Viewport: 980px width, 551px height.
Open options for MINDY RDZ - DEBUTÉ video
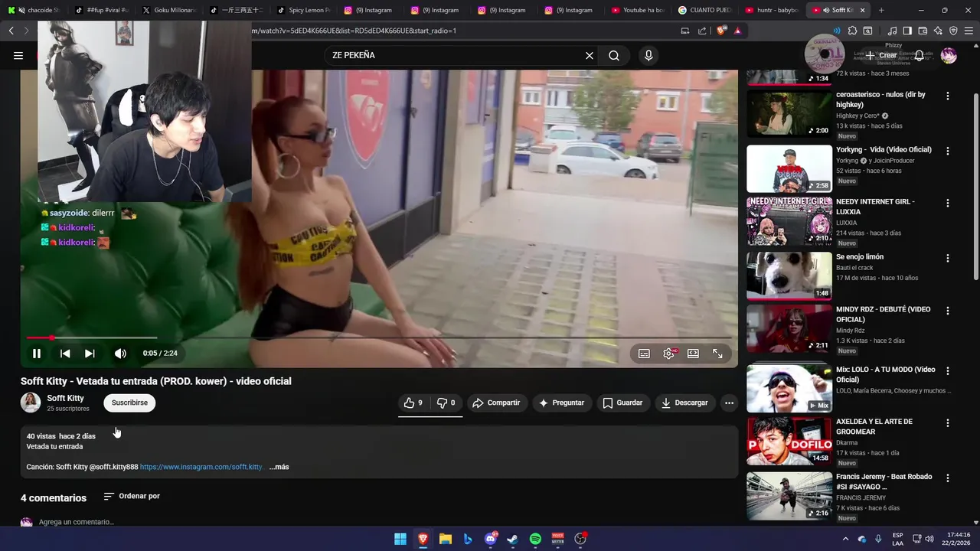tap(948, 311)
